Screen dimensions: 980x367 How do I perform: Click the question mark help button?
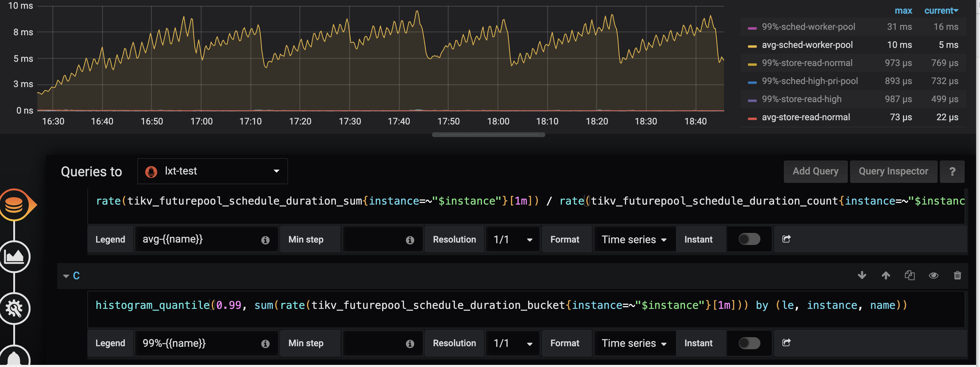952,171
